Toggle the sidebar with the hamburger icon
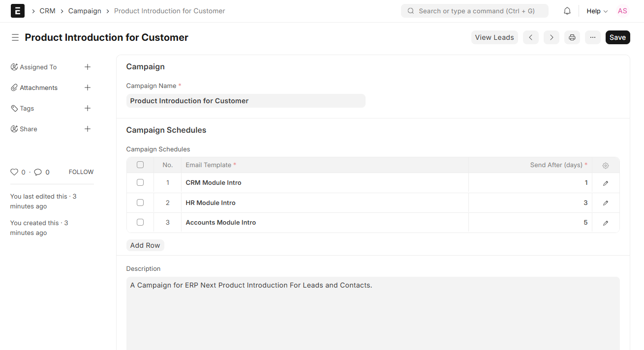Viewport: 644px width, 350px height. point(15,37)
